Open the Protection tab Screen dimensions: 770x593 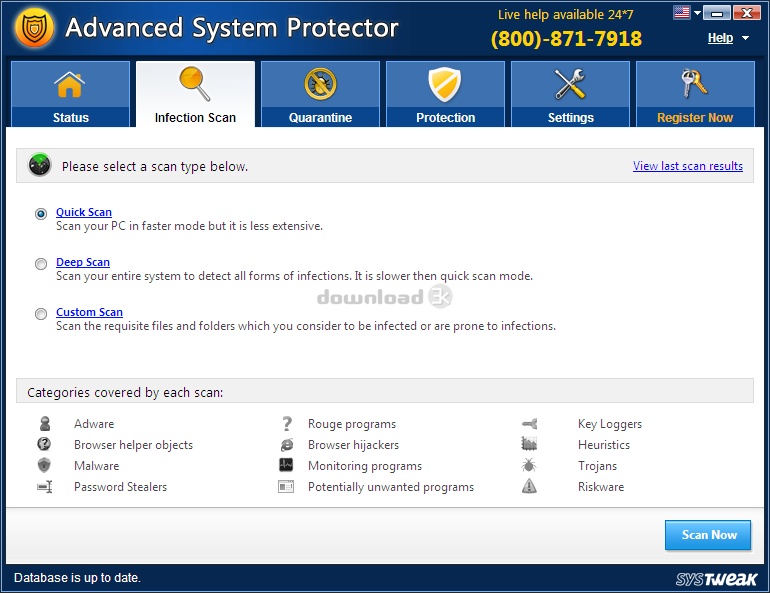445,94
